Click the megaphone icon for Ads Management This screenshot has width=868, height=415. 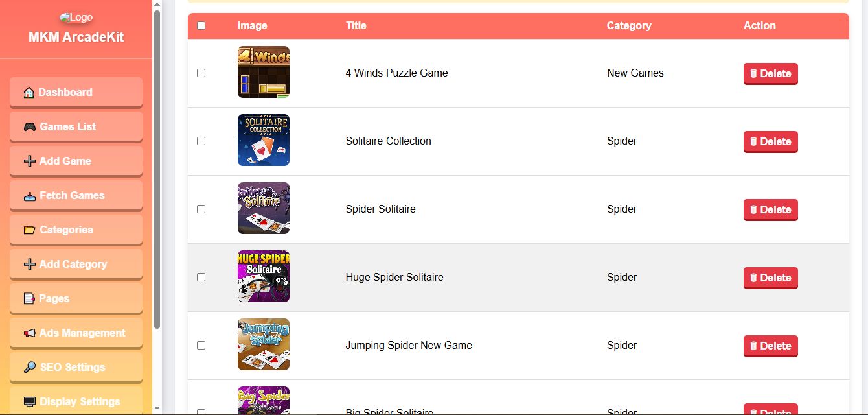point(30,333)
